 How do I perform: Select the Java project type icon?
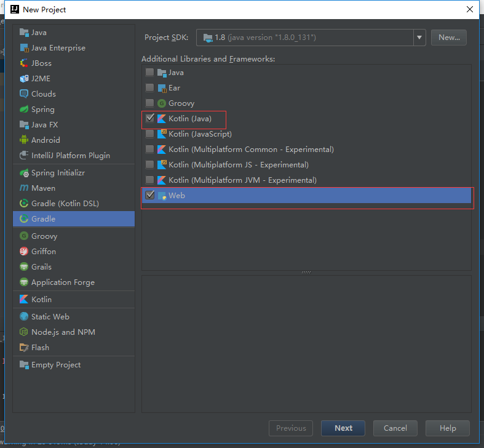pos(24,33)
